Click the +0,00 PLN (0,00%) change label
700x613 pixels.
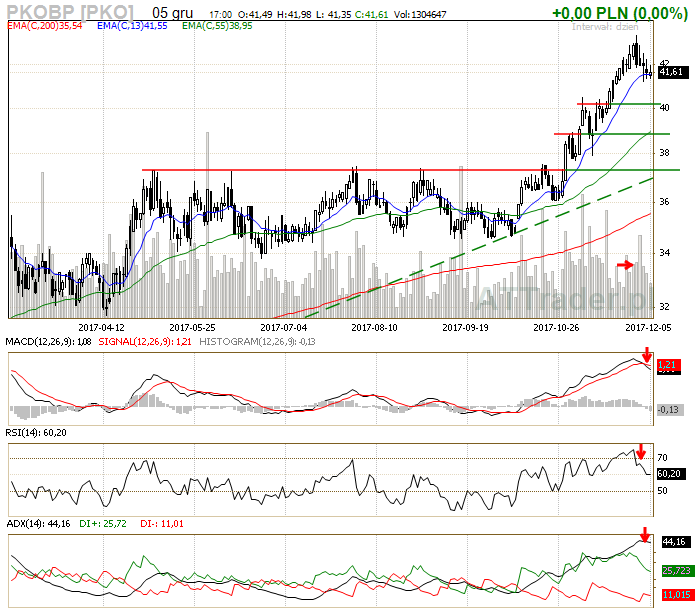620,13
